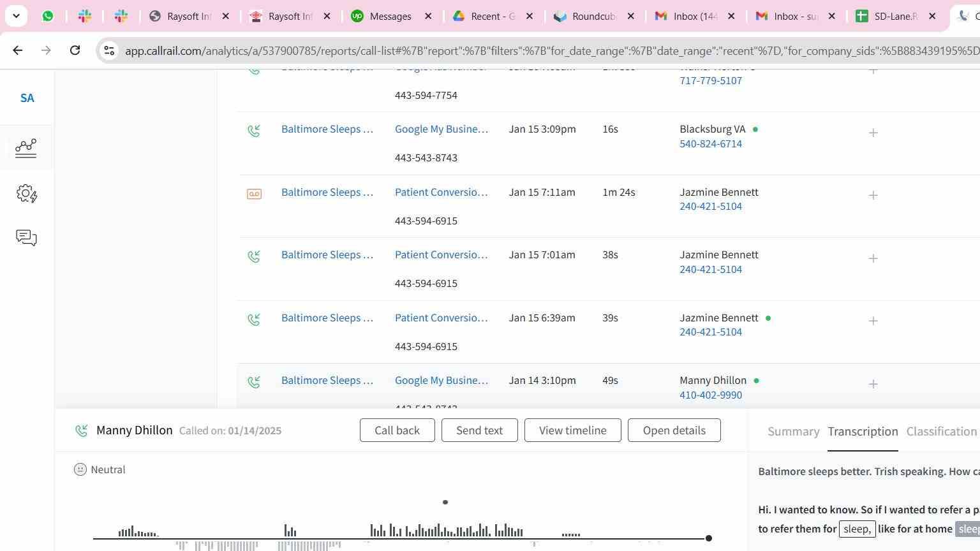Click "Called on: 01/14/2025" text
The width and height of the screenshot is (980, 551).
pos(230,431)
